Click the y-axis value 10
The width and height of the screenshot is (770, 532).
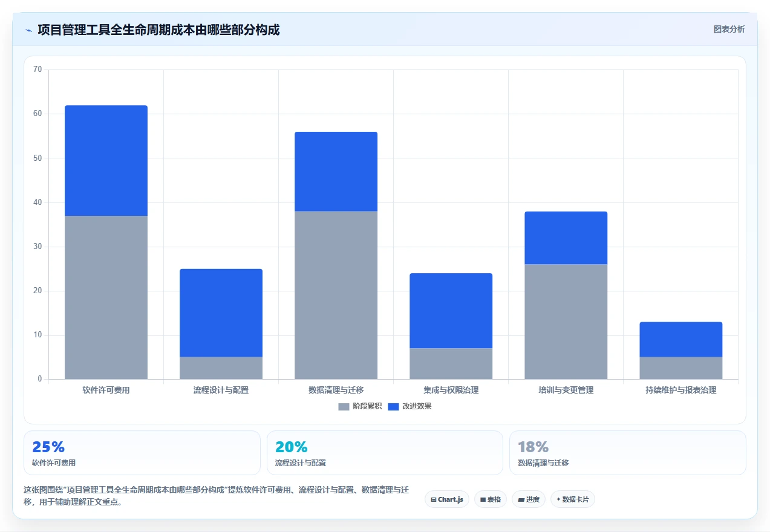click(38, 335)
